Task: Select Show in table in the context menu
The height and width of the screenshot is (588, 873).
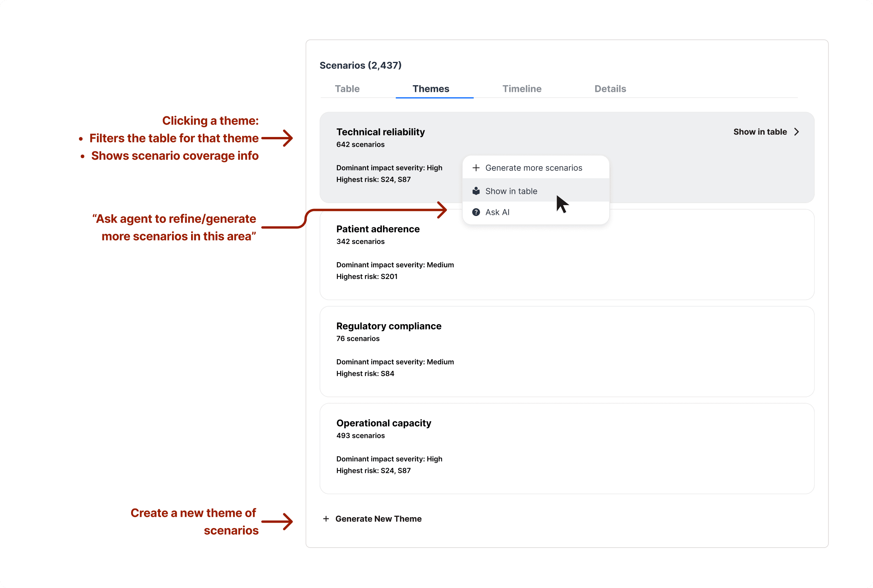Action: (511, 191)
